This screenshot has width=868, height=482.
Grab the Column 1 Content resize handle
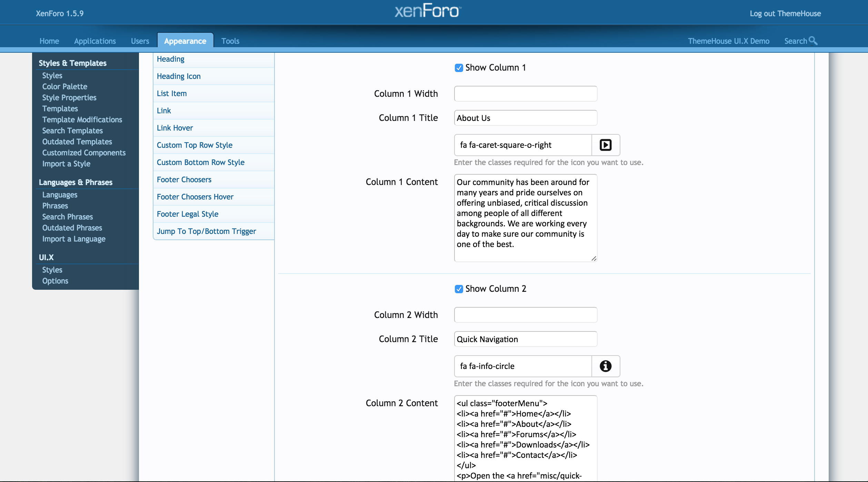[593, 258]
